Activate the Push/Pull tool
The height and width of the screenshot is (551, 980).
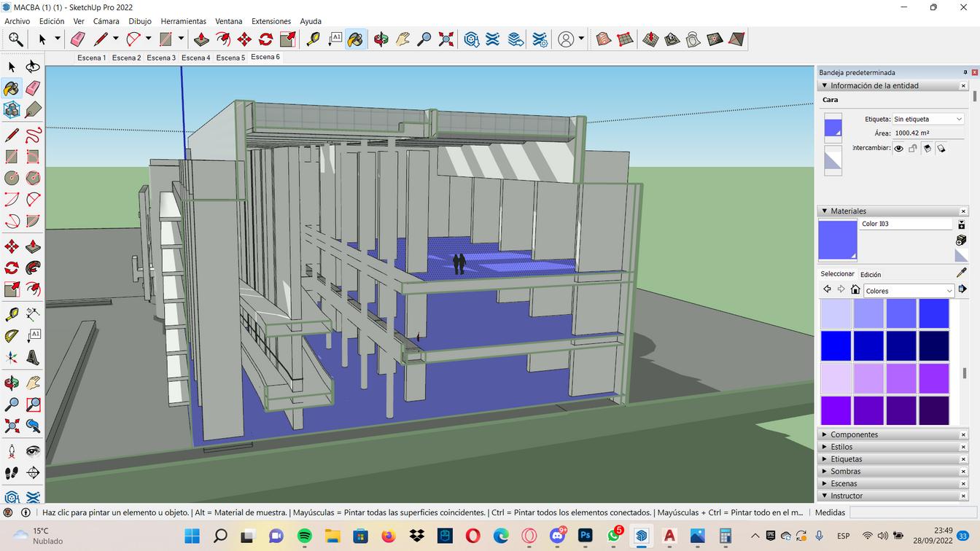[x=201, y=39]
